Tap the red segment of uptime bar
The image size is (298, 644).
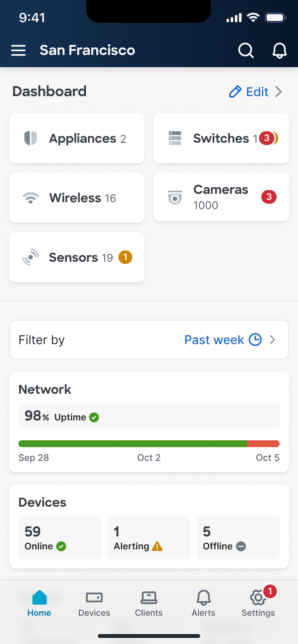263,444
